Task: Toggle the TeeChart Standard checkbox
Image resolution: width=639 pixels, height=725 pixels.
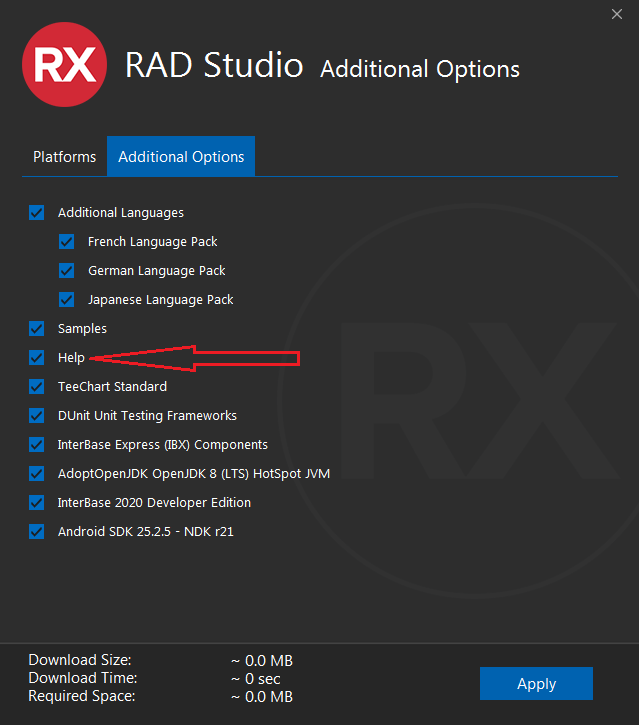Action: [37, 387]
